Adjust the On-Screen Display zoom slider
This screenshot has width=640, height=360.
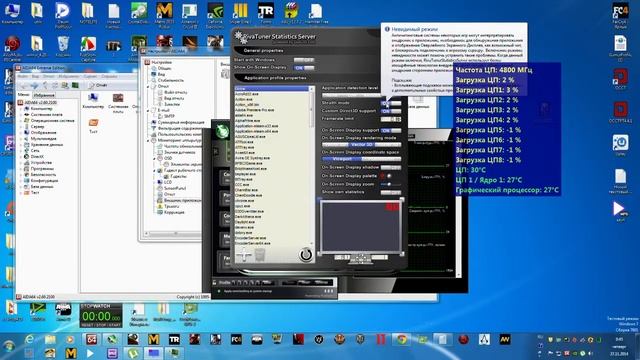[391, 184]
